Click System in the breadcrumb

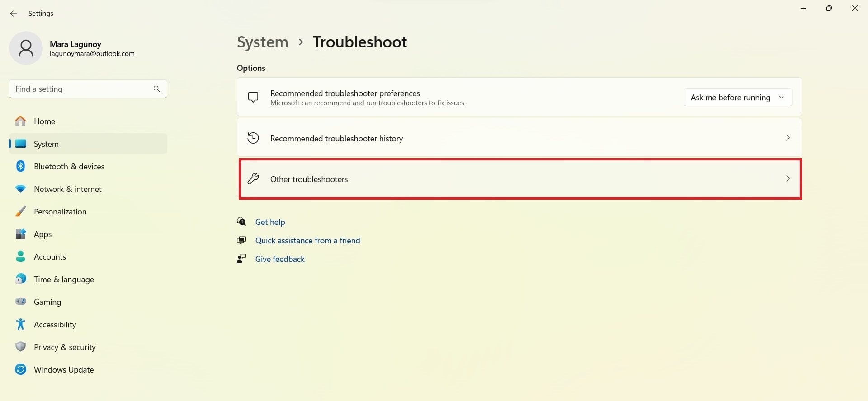pyautogui.click(x=262, y=42)
